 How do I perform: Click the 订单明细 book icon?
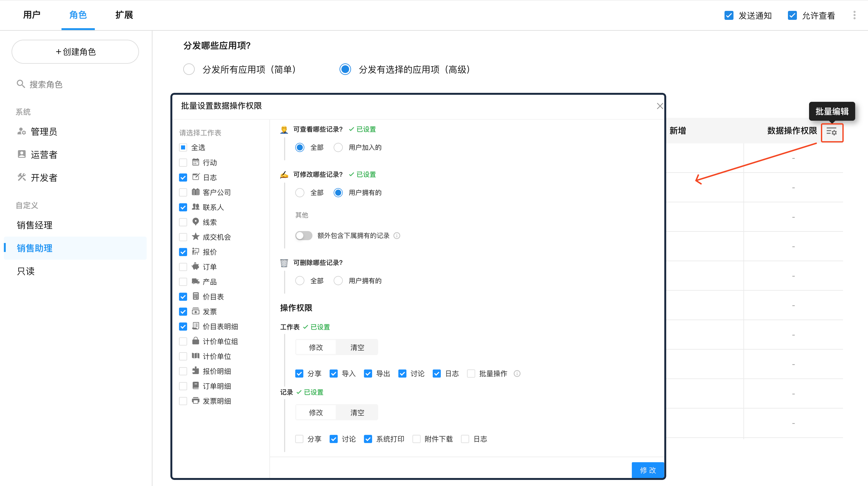(x=195, y=386)
